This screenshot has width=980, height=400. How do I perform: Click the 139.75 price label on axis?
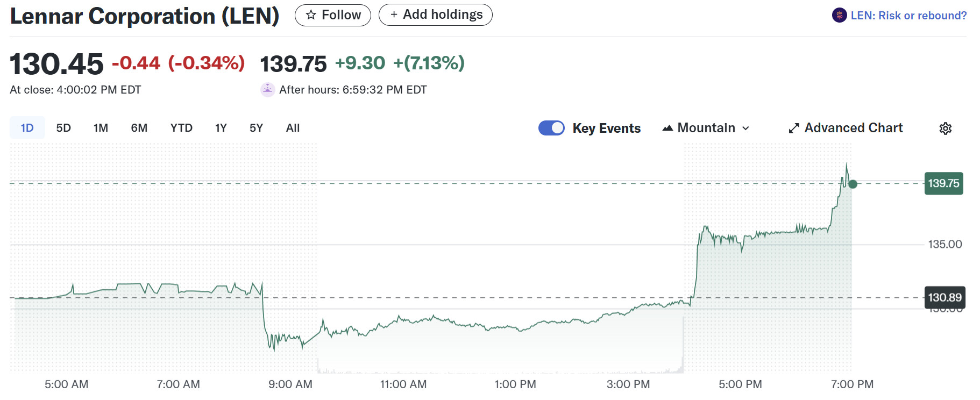point(943,183)
